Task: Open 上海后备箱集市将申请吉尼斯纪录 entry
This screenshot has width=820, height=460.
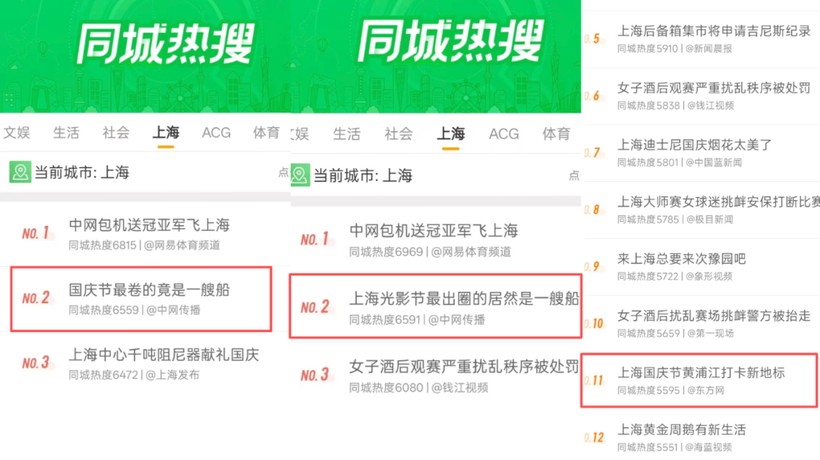Action: tap(701, 39)
